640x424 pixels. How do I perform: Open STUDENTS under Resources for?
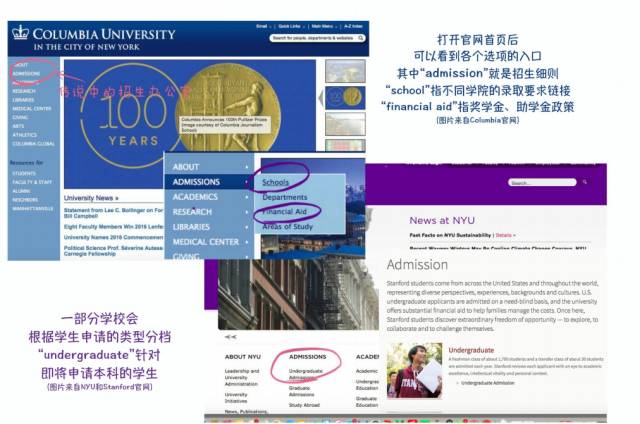[24, 173]
